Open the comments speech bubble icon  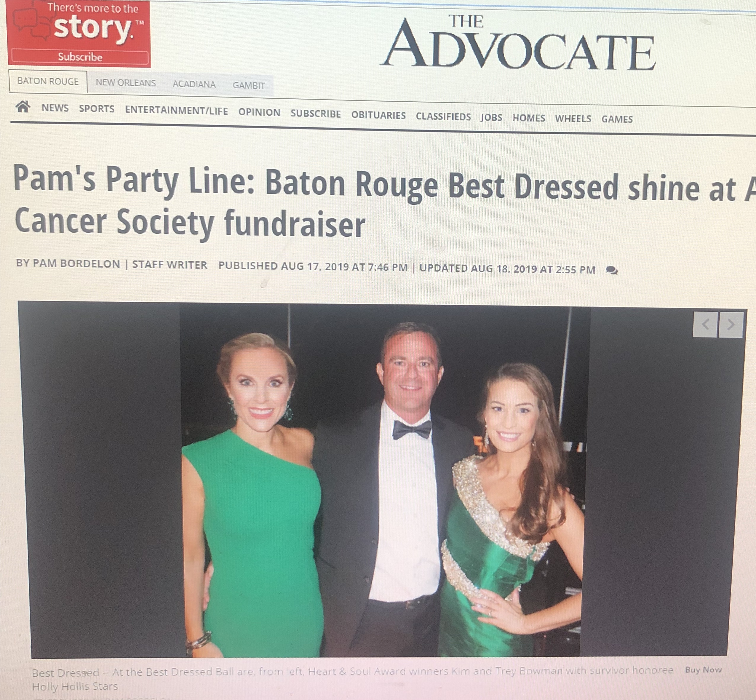(612, 271)
